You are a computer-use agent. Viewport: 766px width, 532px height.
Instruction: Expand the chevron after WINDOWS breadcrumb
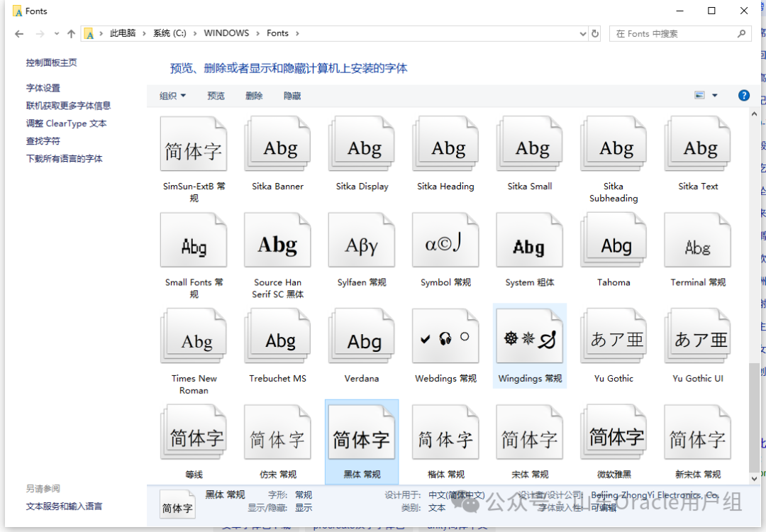click(258, 33)
